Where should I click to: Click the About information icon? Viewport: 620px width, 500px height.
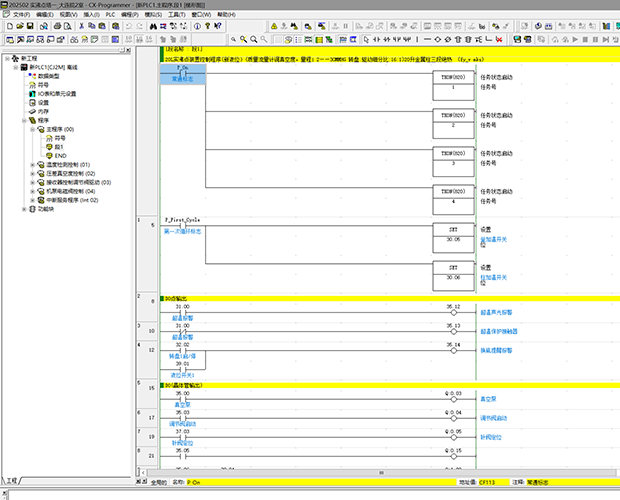(197, 26)
